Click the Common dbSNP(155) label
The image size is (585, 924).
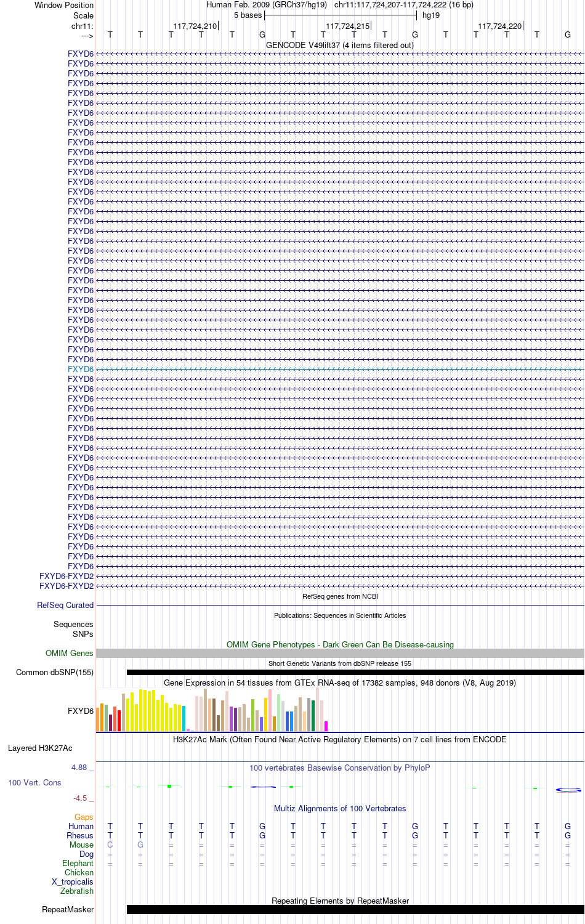click(55, 672)
